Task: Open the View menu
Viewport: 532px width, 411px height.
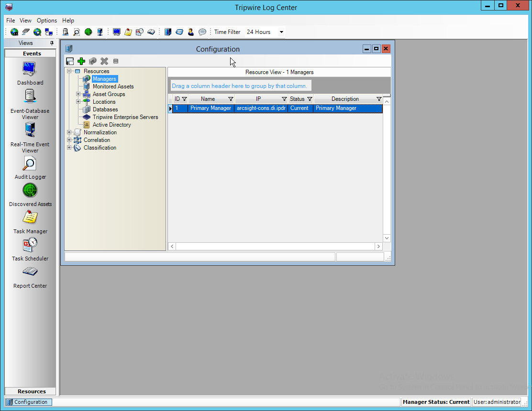Action: click(x=25, y=21)
